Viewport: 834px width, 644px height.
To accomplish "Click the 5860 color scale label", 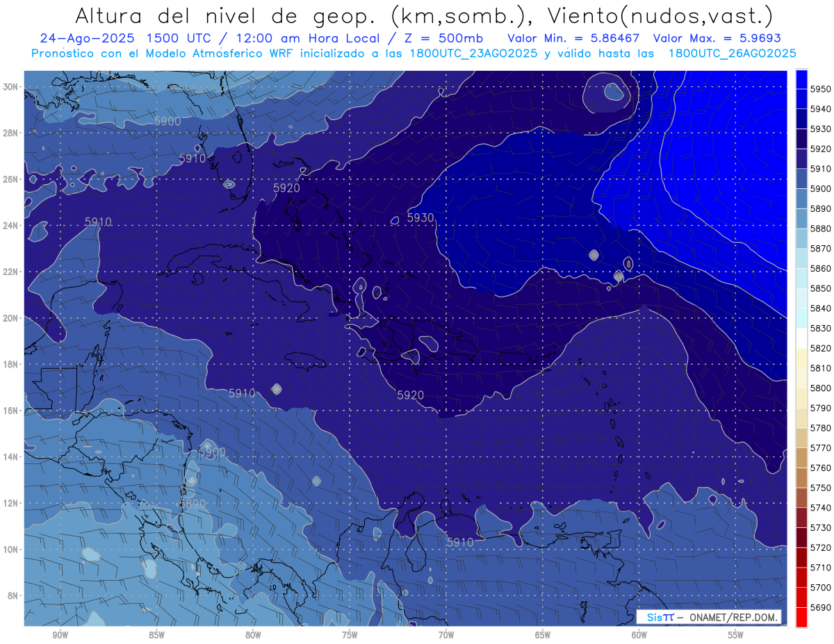I will tap(820, 268).
